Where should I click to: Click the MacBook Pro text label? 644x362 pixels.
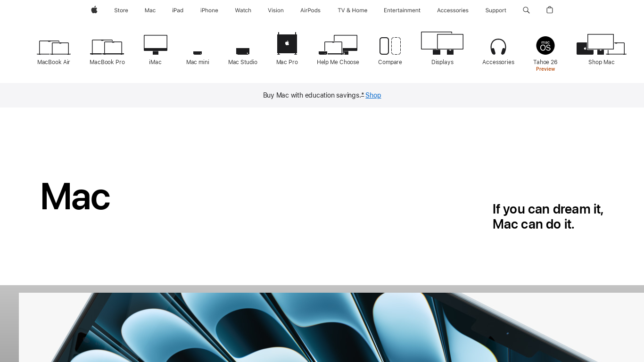pos(107,62)
